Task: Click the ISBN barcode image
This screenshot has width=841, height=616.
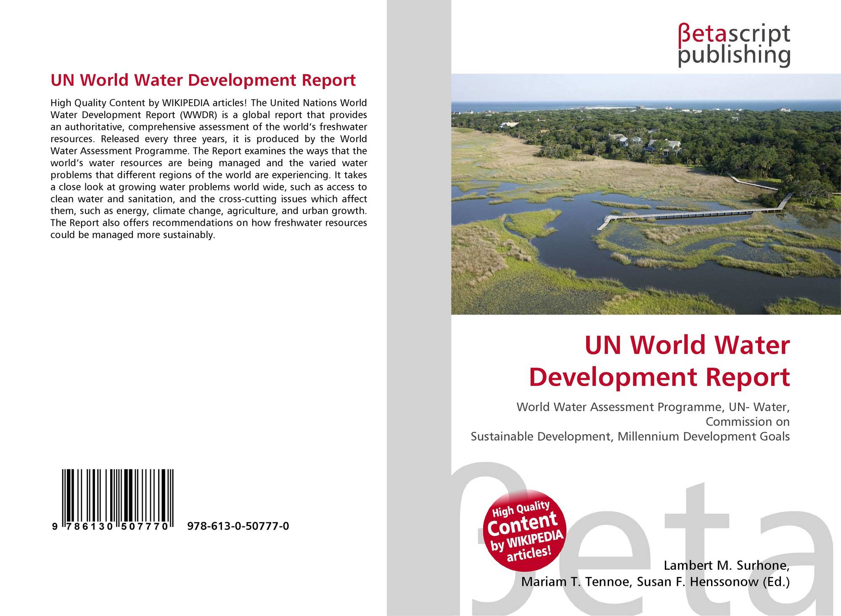Action: click(x=118, y=495)
